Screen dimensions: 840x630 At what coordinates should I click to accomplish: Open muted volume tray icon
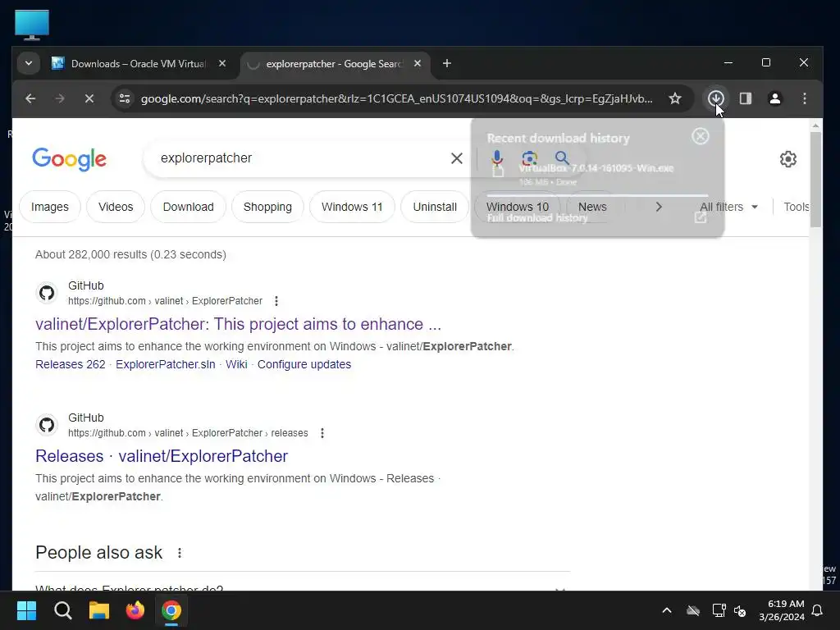(x=741, y=610)
